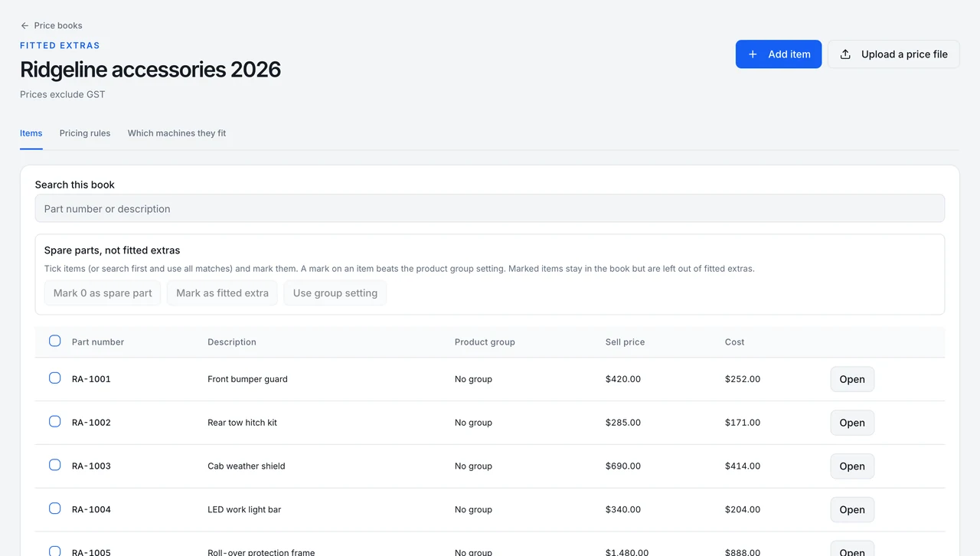Click the $690.00 sell price

click(623, 466)
